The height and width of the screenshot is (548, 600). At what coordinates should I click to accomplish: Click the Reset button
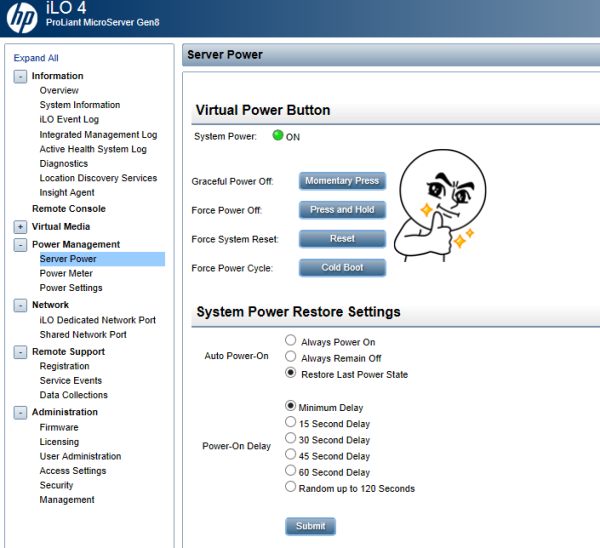(x=342, y=239)
